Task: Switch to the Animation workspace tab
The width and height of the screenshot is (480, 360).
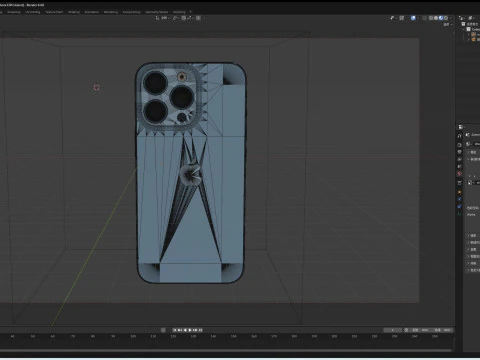Action: coord(91,12)
